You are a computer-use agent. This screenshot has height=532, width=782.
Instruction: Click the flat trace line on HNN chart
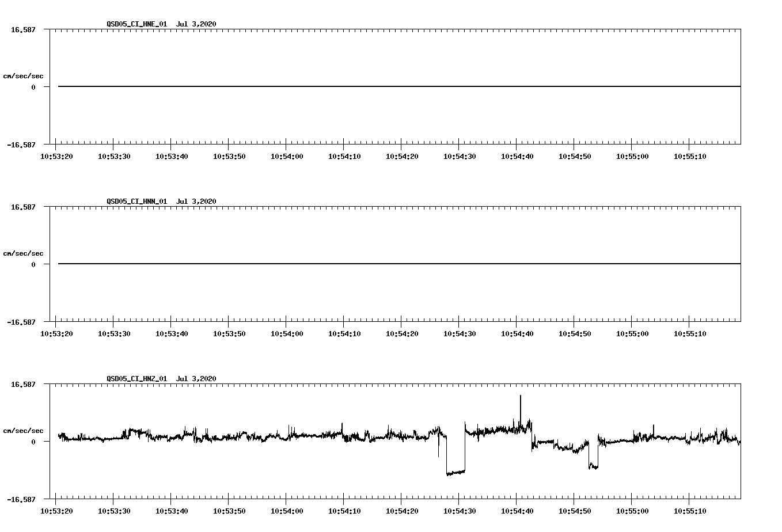click(x=399, y=264)
